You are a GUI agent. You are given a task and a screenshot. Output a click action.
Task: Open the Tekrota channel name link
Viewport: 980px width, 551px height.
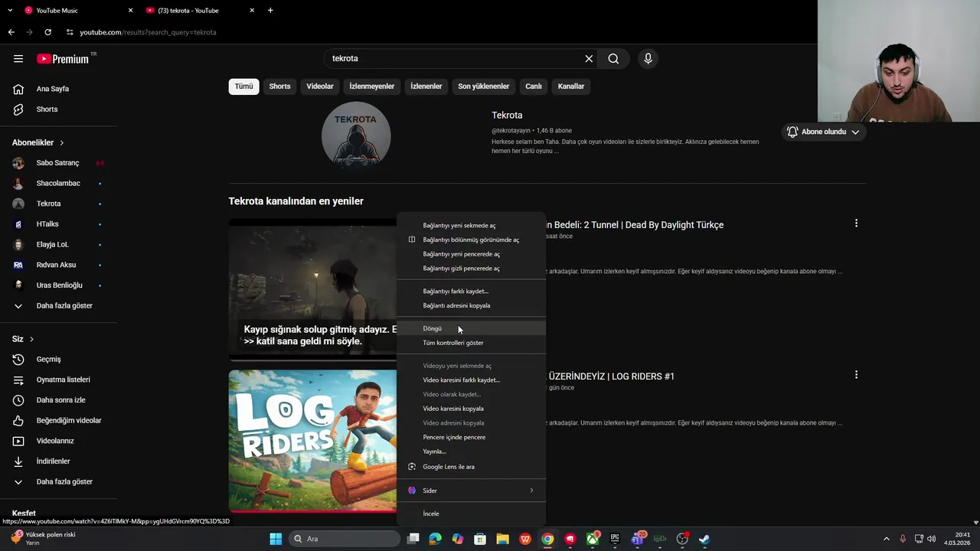click(507, 115)
